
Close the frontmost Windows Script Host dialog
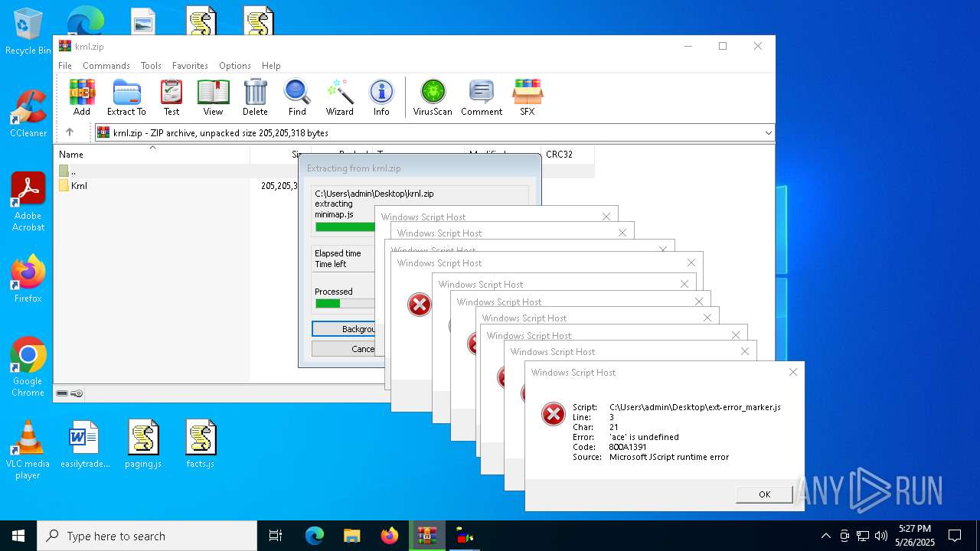pyautogui.click(x=792, y=372)
